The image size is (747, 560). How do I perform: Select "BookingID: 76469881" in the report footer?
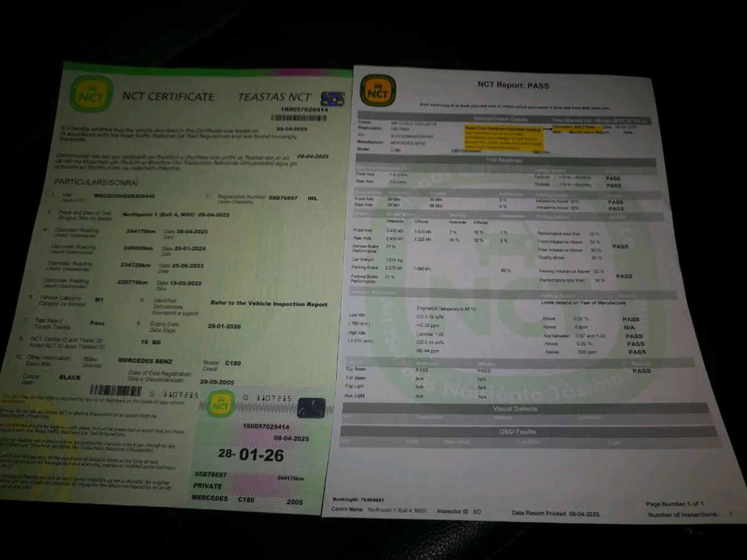[x=357, y=500]
